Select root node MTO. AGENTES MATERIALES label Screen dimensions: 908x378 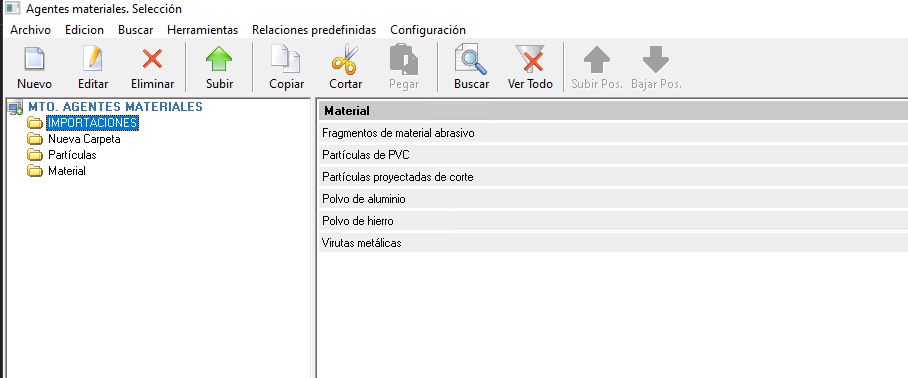click(x=115, y=107)
